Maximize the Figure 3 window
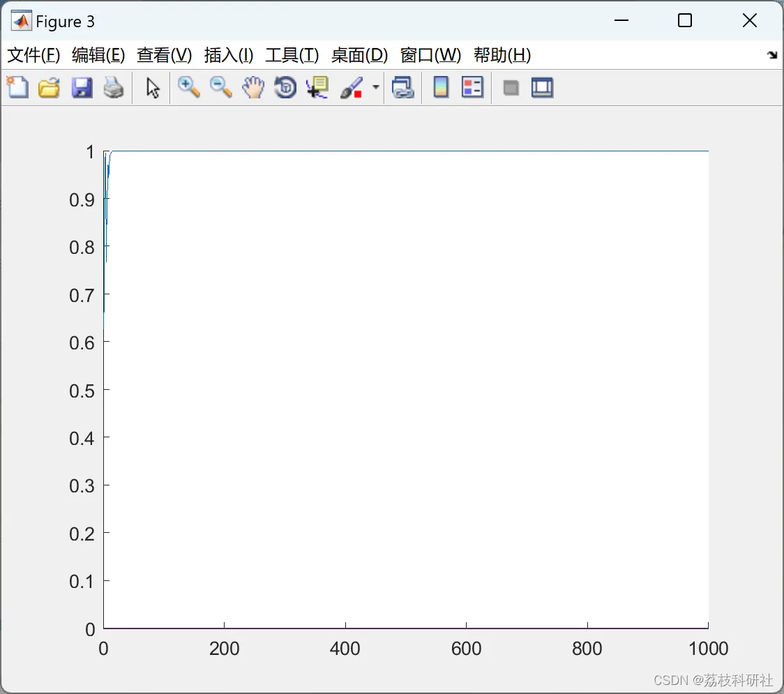The width and height of the screenshot is (784, 694). pos(685,20)
